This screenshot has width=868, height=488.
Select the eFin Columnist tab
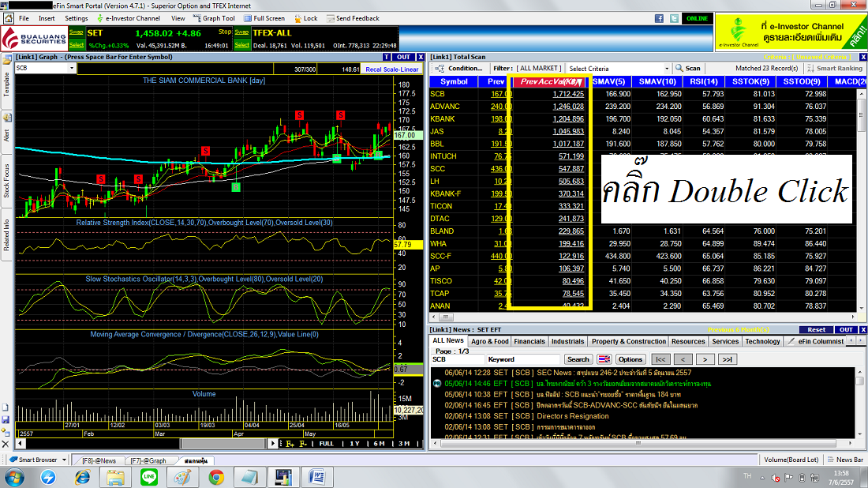click(x=815, y=342)
